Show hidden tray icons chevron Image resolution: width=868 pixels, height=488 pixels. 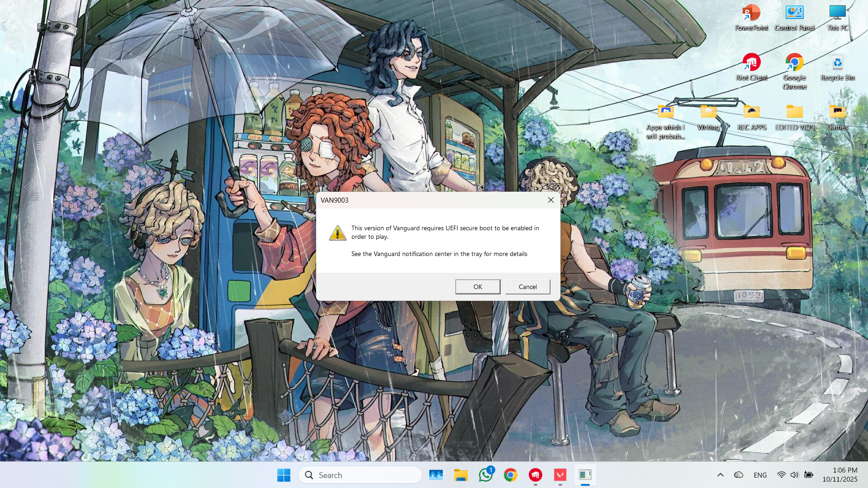tap(721, 475)
